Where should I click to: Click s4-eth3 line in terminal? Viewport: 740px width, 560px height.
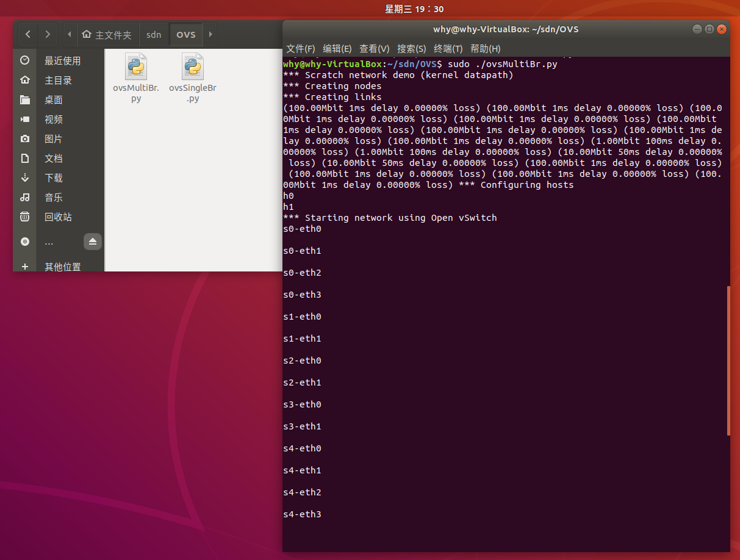pyautogui.click(x=303, y=514)
